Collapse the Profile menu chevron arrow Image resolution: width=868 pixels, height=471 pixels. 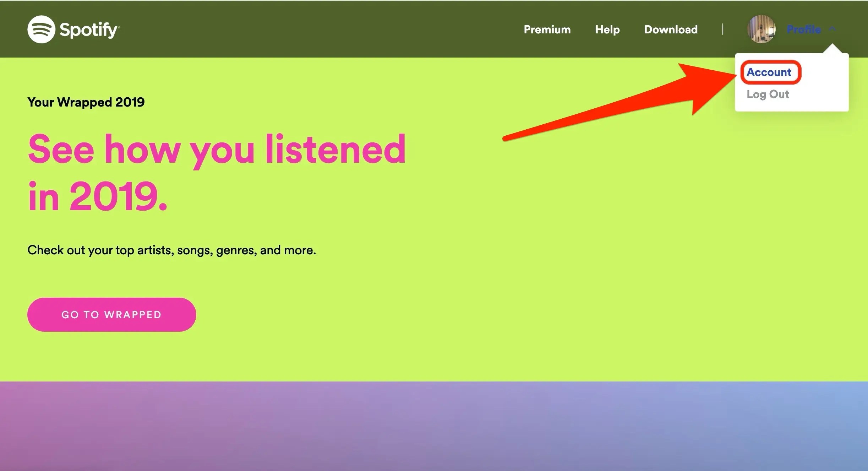click(832, 29)
